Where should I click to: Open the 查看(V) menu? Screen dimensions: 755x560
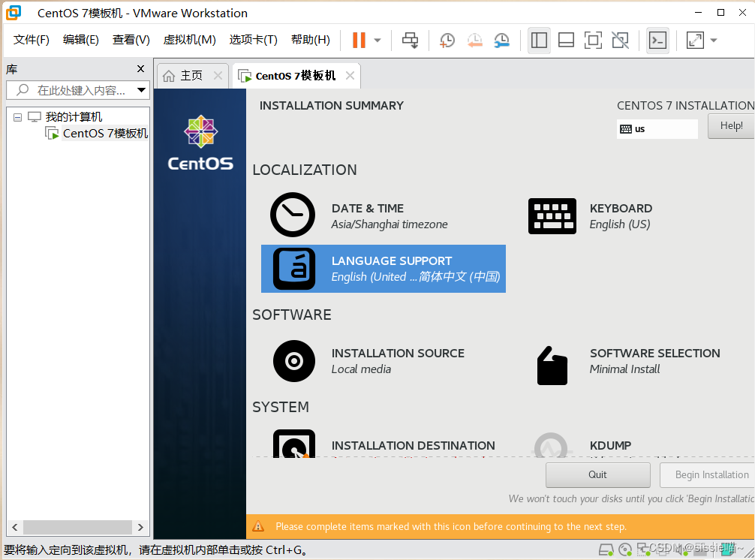click(x=131, y=40)
